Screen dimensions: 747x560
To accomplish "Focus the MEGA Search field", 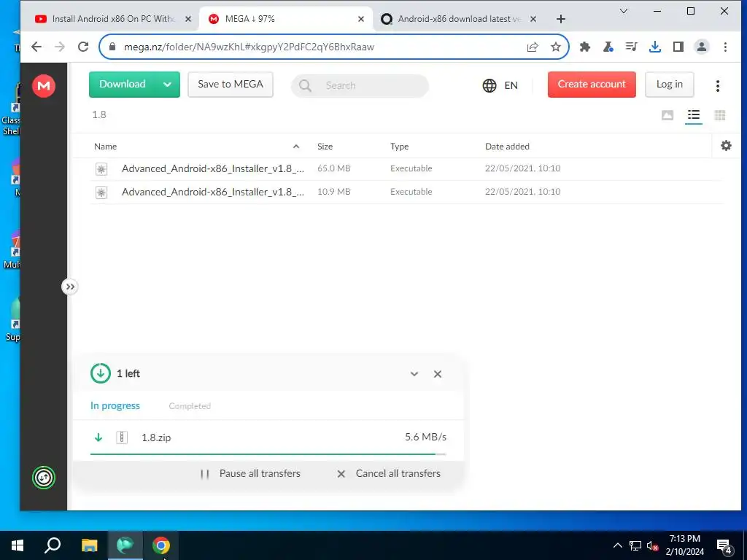I will pos(360,86).
